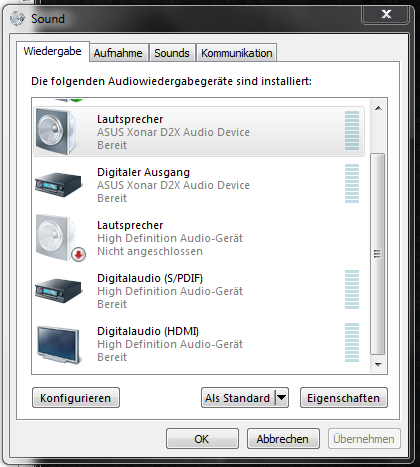Screen dimensions: 420x467
Task: Select the Digitalaudio (S/PDIF) receiver icon
Action: click(59, 290)
